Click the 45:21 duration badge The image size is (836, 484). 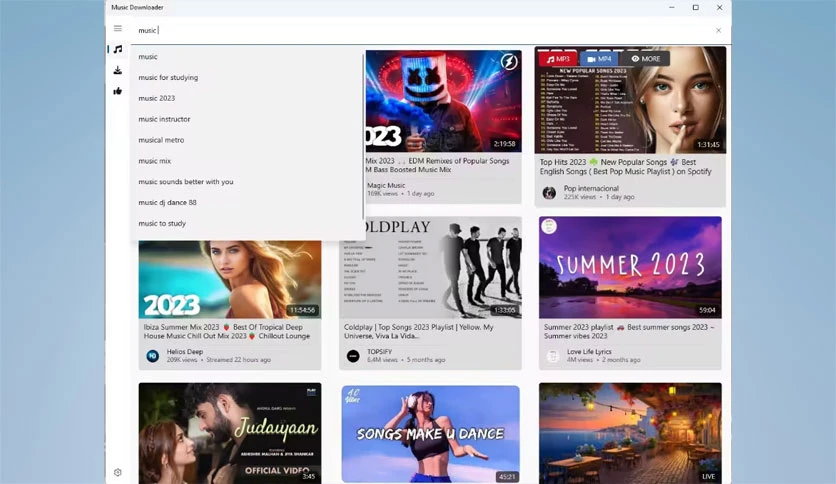click(x=507, y=477)
